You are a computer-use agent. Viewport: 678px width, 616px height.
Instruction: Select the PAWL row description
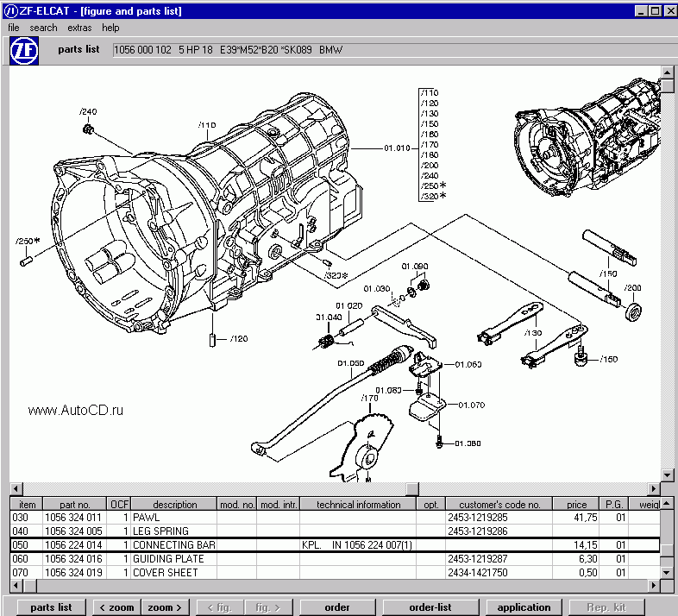(146, 518)
